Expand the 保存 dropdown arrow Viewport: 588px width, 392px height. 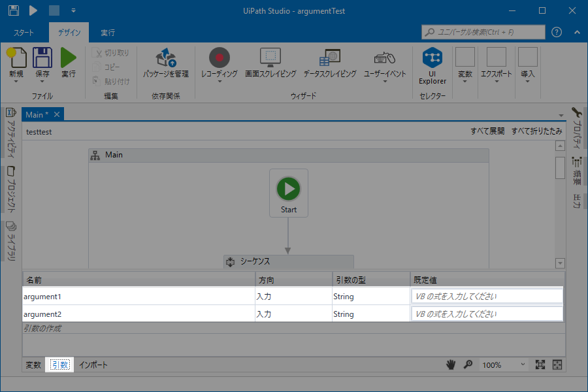(x=42, y=82)
